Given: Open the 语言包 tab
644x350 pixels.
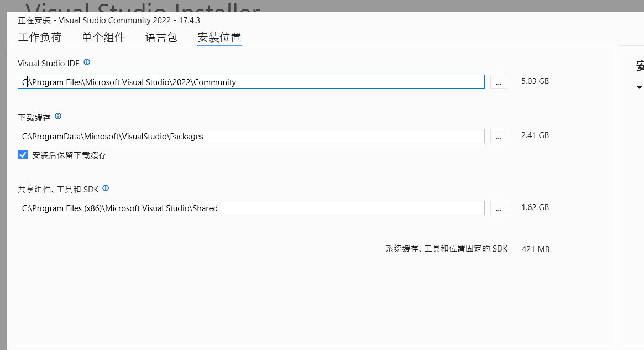Looking at the screenshot, I should pyautogui.click(x=161, y=38).
